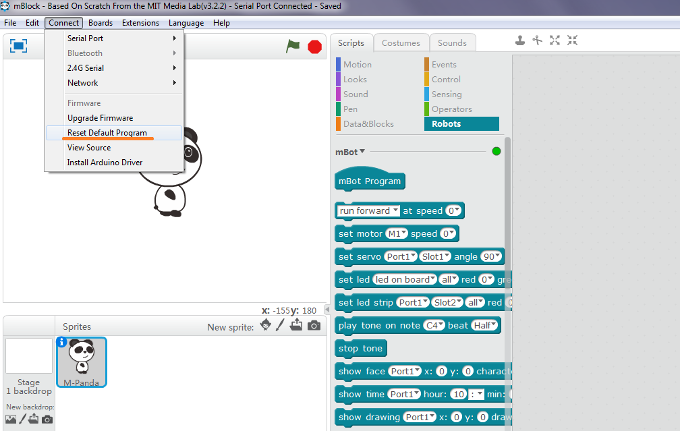Switch to the Scripts tab
680x431 pixels.
click(351, 43)
